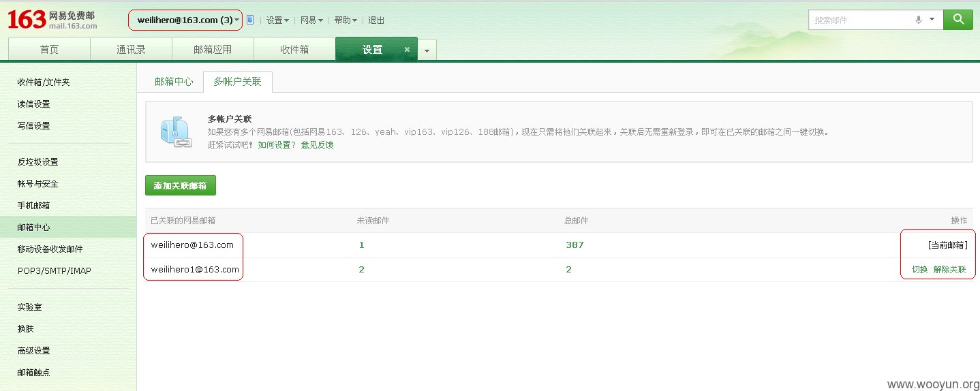Close the 设置 tab with its X

[407, 49]
